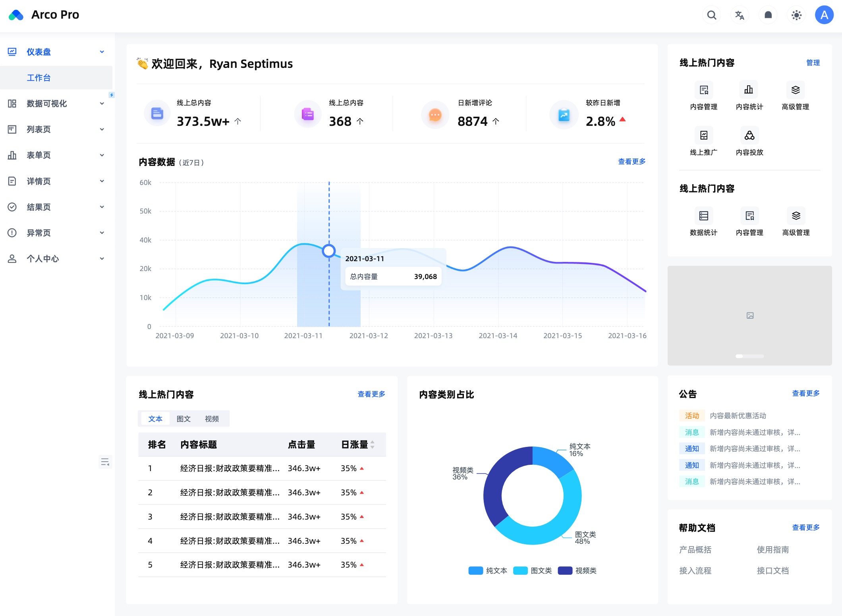Open the 内容投放 shortcut icon

pyautogui.click(x=749, y=136)
